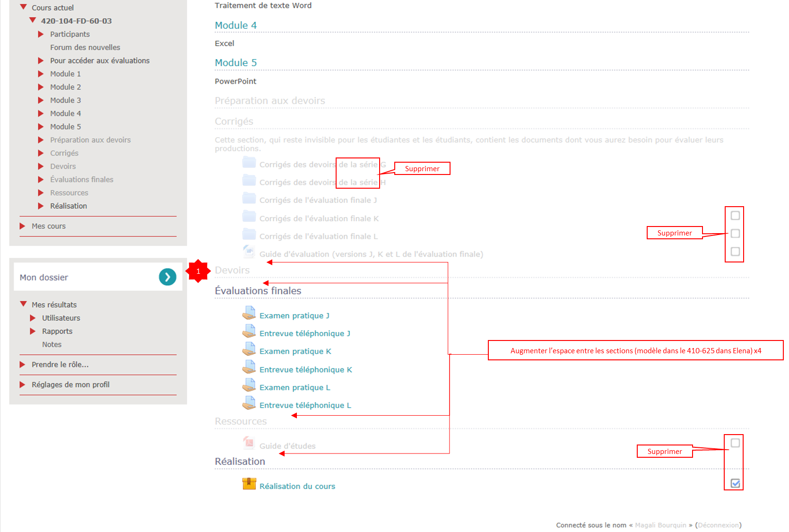Click the Examen pratique J assignment icon
The height and width of the screenshot is (532, 789).
click(x=249, y=314)
